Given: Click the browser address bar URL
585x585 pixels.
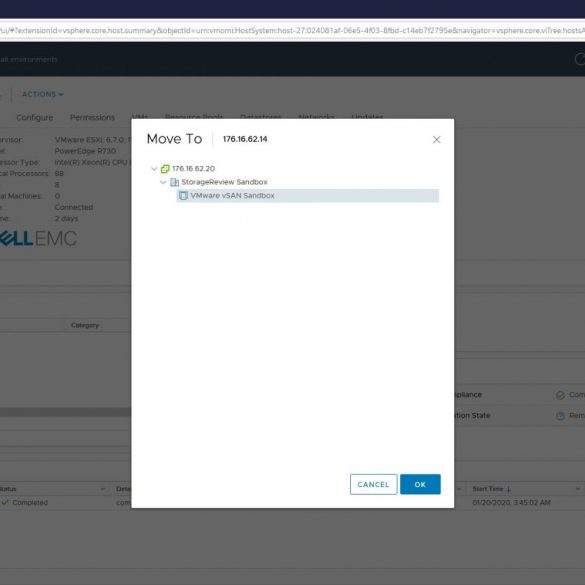Looking at the screenshot, I should 292,31.
